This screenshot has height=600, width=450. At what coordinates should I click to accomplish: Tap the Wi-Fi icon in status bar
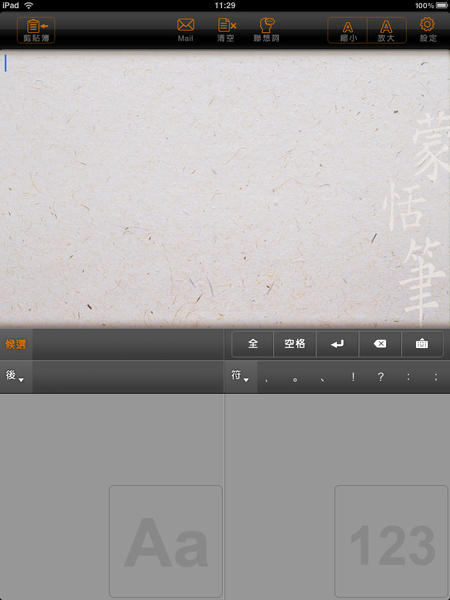coord(28,5)
